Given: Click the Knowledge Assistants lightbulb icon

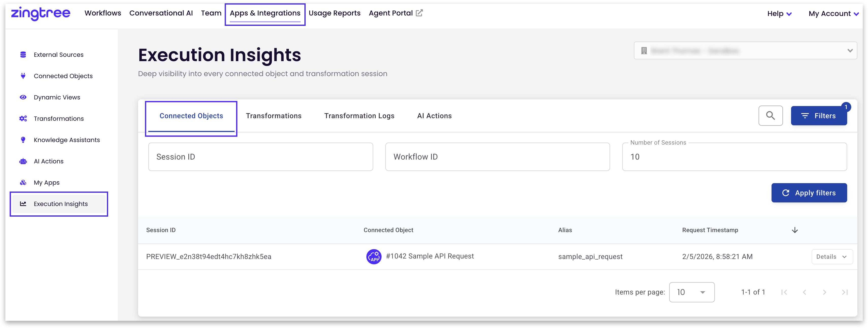Looking at the screenshot, I should point(23,140).
